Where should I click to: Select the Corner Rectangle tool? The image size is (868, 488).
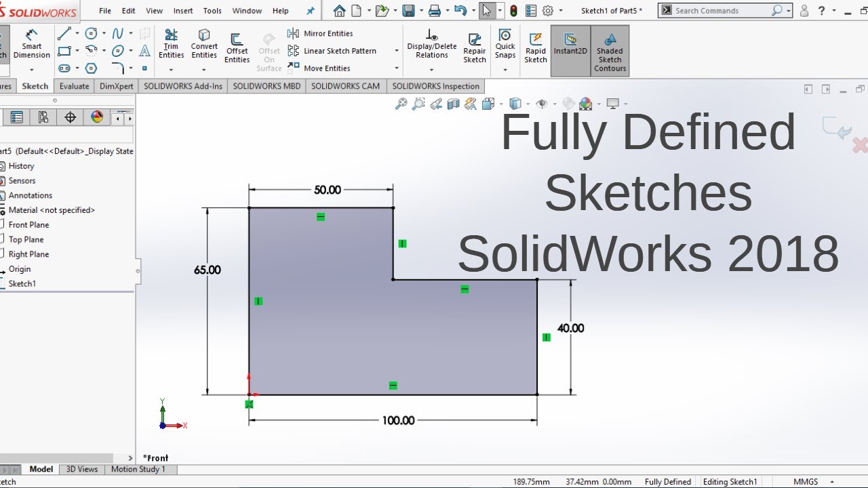coord(64,51)
